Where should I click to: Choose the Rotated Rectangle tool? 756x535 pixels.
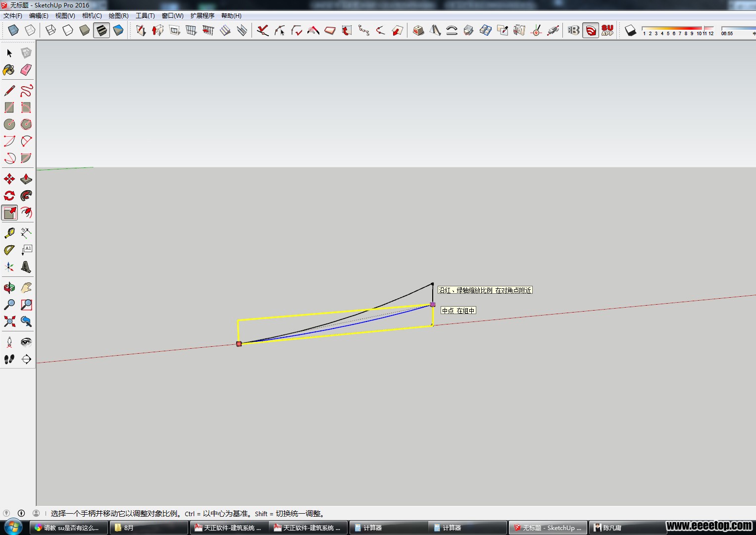tap(26, 107)
